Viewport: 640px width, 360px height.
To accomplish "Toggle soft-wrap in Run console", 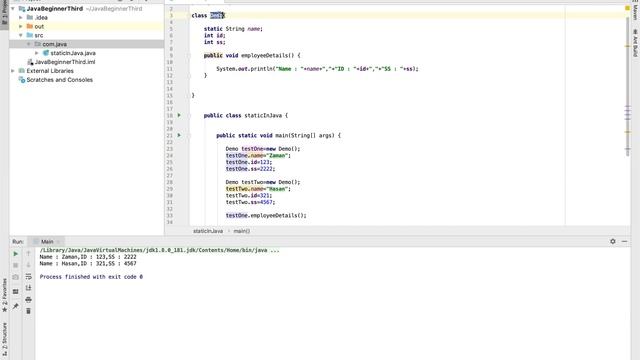I will coord(28,277).
